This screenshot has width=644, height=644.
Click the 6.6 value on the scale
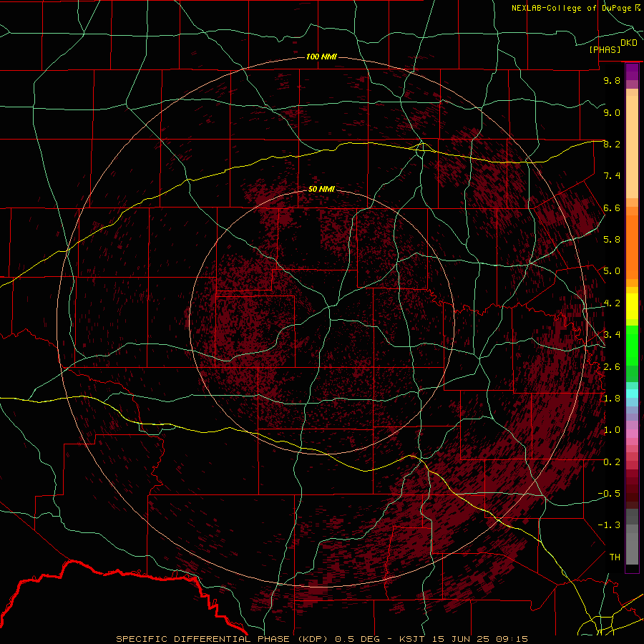click(612, 208)
